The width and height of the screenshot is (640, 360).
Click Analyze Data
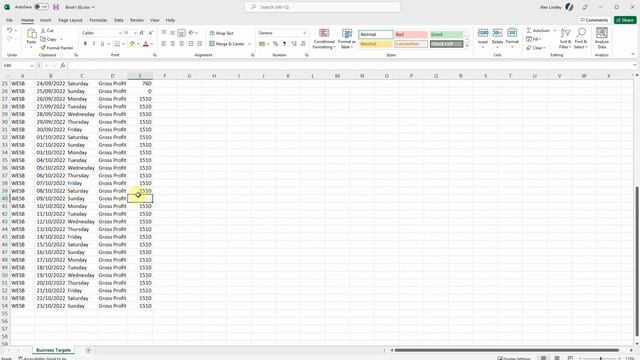[x=602, y=38]
